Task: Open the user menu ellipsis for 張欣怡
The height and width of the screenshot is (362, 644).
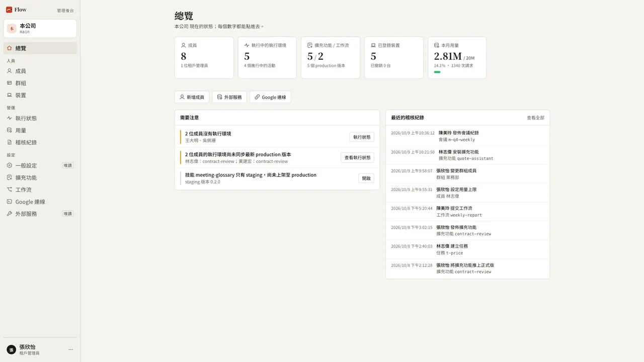Action: coord(70,349)
